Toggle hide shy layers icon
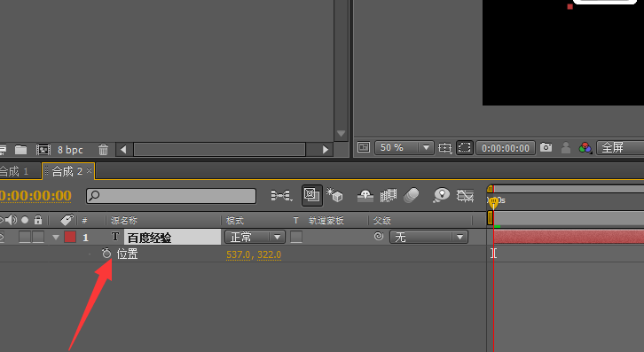This screenshot has height=352, width=644. pos(365,196)
